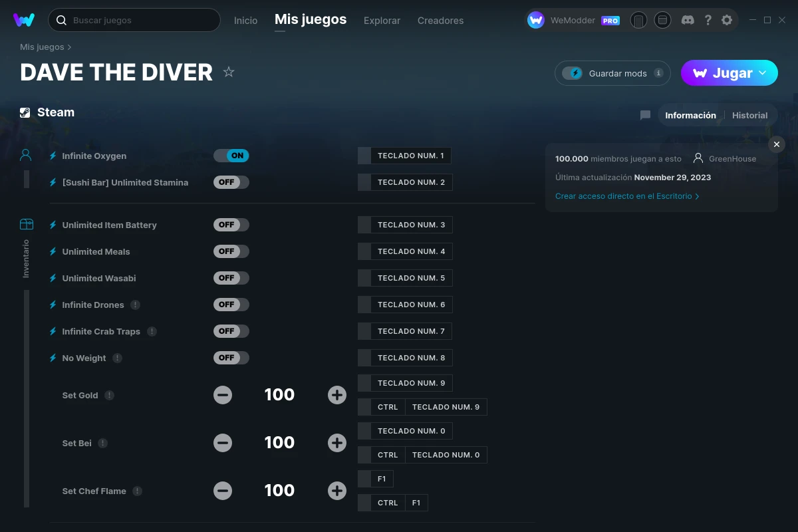Viewport: 798px width, 532px height.
Task: Open the comments chat bubble icon
Action: (x=645, y=115)
